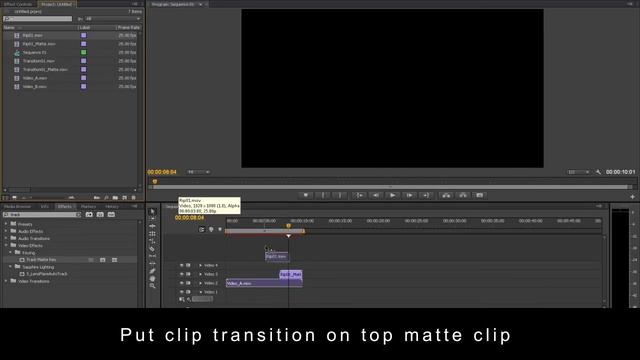Switch to the History tab
Screen dimensions: 640x360
coord(112,207)
